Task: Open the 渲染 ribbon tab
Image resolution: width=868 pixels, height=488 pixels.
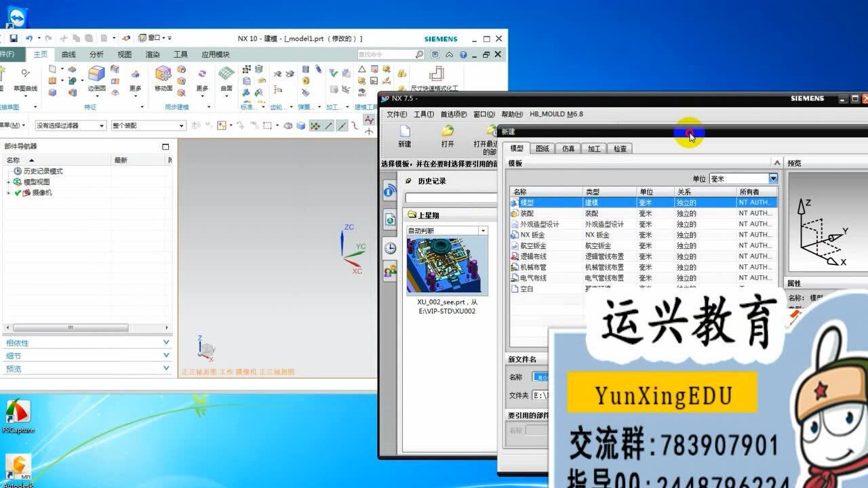Action: (x=153, y=54)
